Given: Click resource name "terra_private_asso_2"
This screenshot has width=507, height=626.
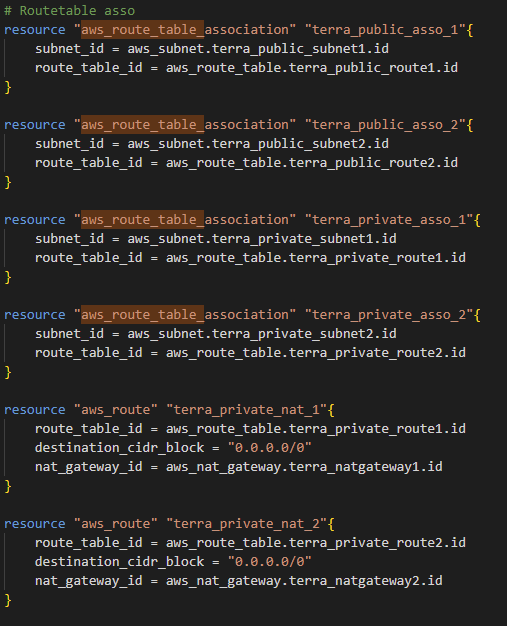Looking at the screenshot, I should click(x=389, y=315).
